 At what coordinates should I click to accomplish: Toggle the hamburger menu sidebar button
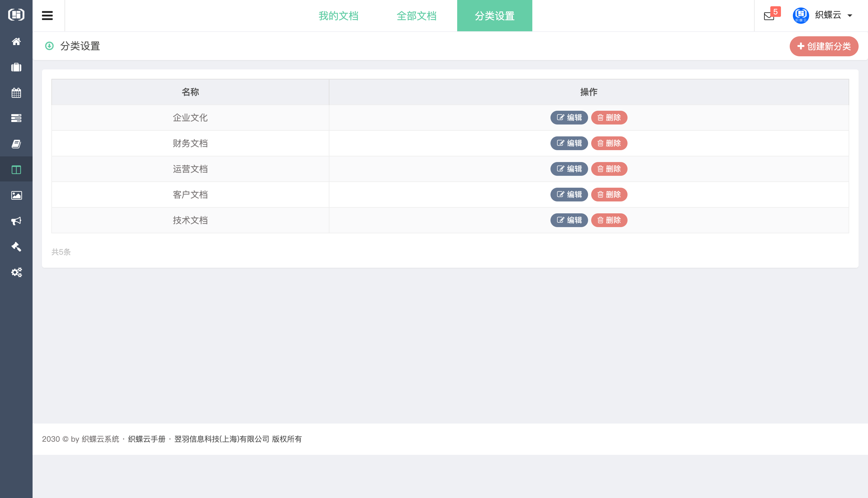tap(47, 15)
